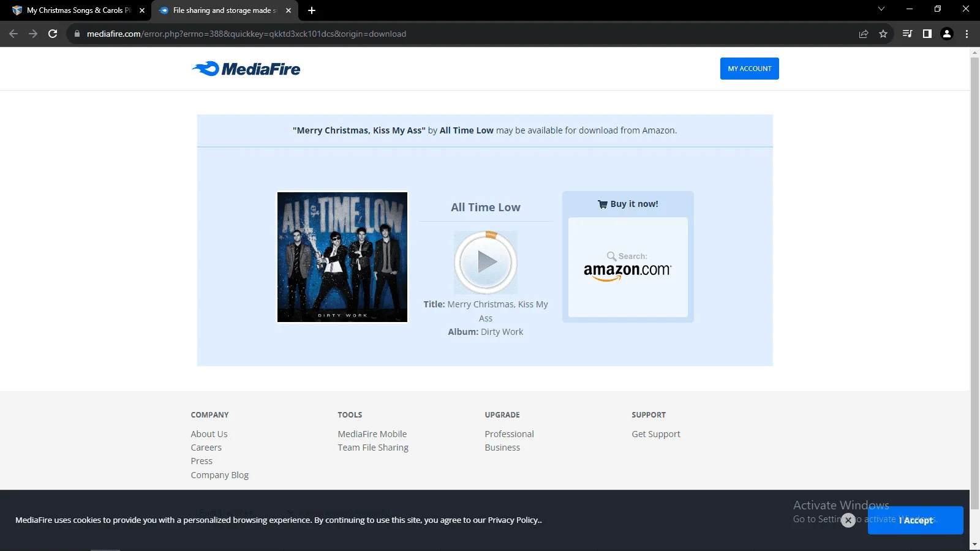Open the Company Blog link
Viewport: 980px width, 551px height.
(219, 475)
